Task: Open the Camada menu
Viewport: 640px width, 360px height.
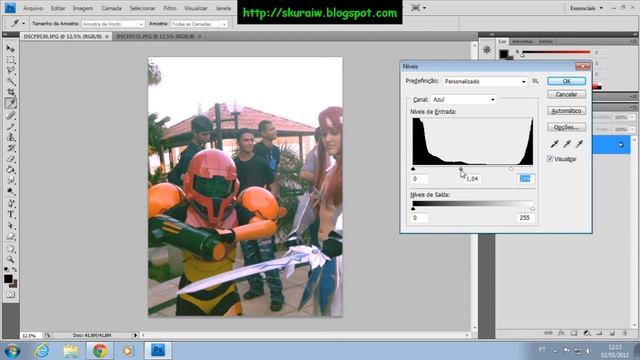Action: point(111,8)
